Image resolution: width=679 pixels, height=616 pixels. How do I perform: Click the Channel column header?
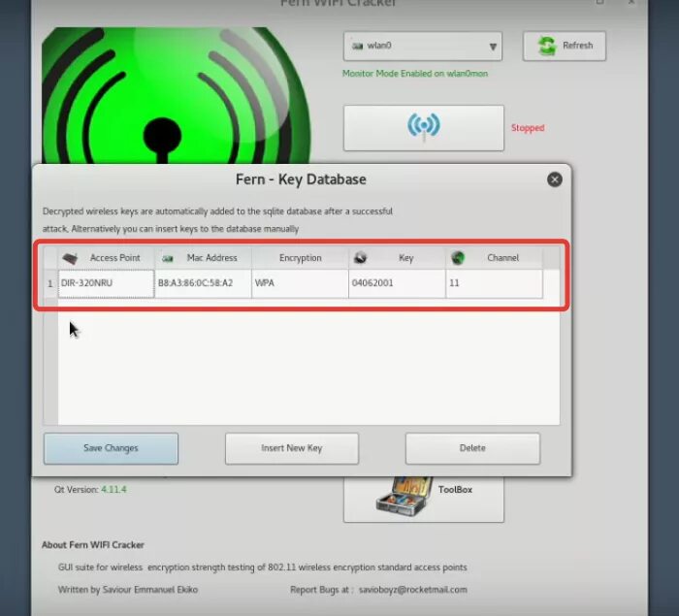click(x=494, y=258)
